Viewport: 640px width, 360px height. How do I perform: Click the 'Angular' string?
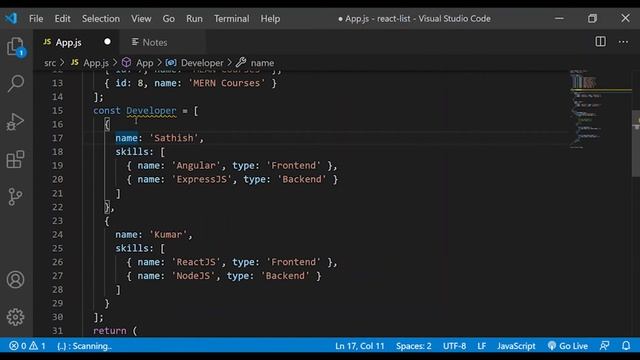[196, 166]
